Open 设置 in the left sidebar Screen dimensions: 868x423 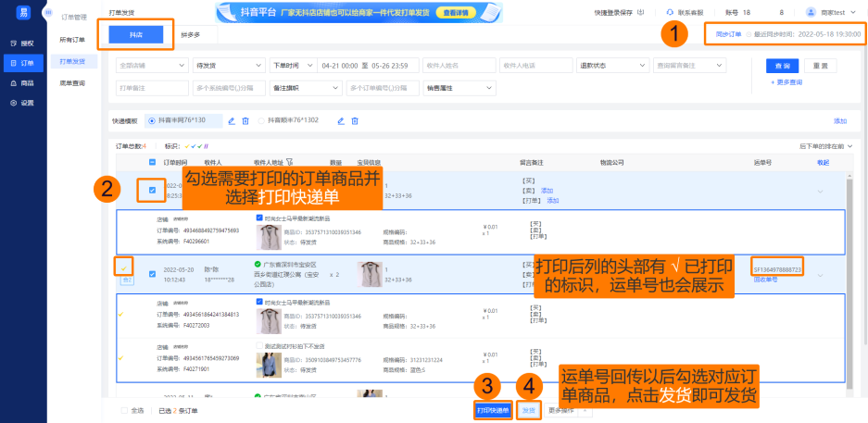[x=23, y=103]
